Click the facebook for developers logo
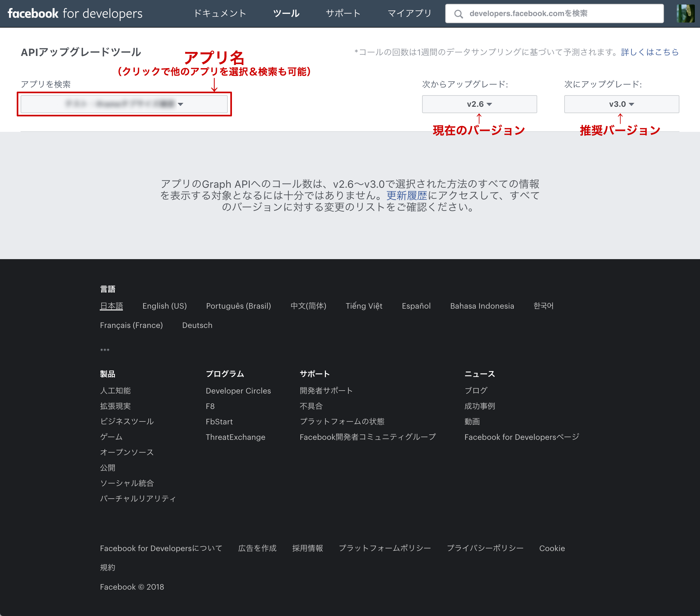 75,14
